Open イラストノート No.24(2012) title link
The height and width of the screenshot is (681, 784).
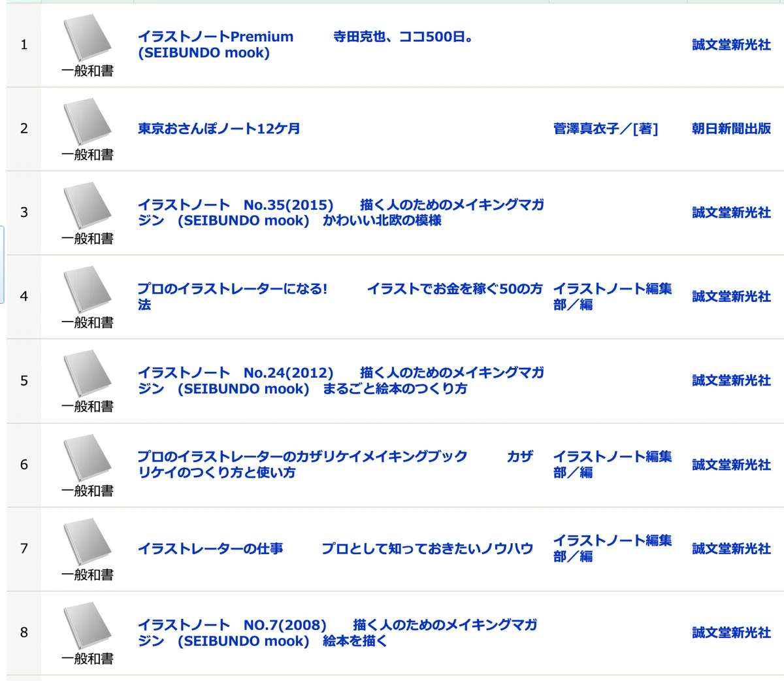tap(340, 380)
